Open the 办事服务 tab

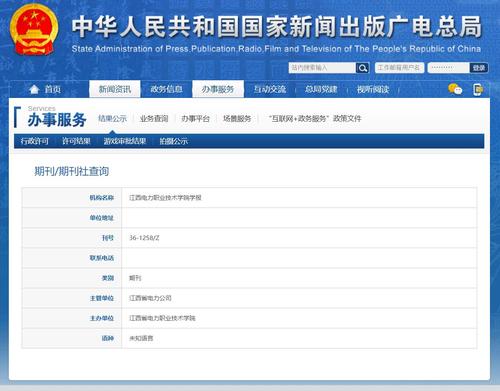click(218, 89)
